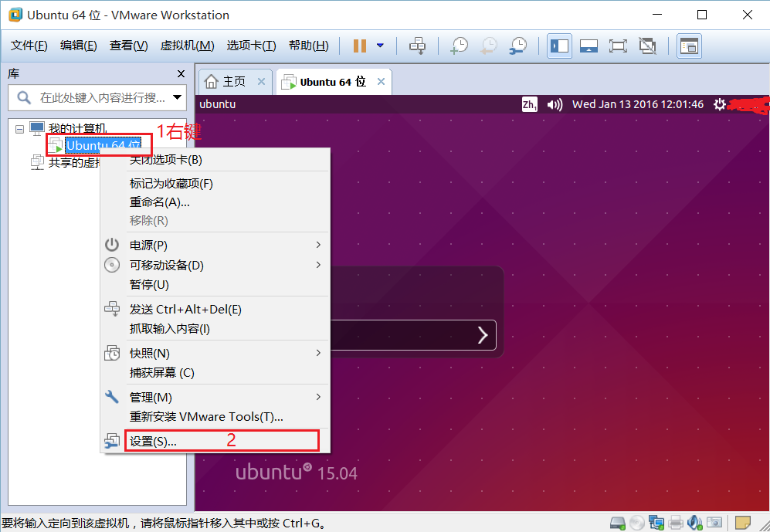
Task: Choose 重命名(A)... from context menu
Action: [x=215, y=202]
